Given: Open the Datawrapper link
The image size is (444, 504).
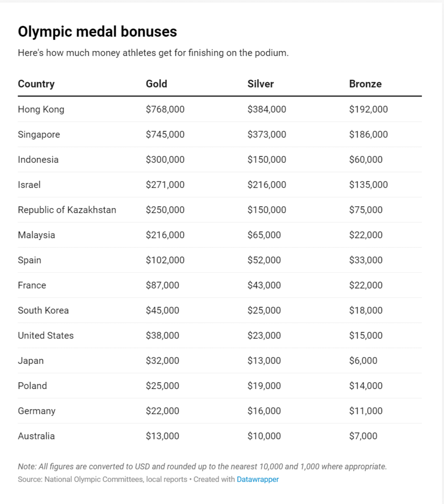Looking at the screenshot, I should tap(258, 479).
